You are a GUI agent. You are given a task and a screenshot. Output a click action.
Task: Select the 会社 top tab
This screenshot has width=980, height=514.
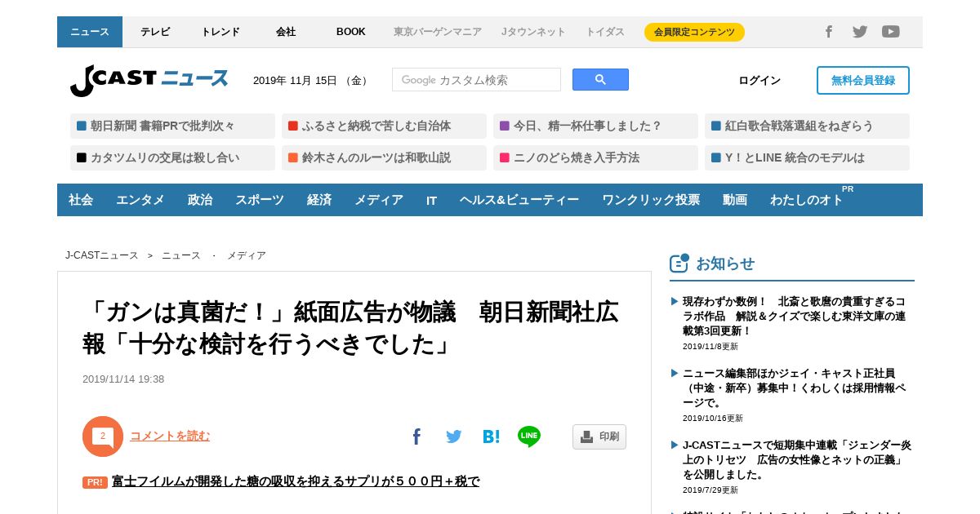point(286,32)
